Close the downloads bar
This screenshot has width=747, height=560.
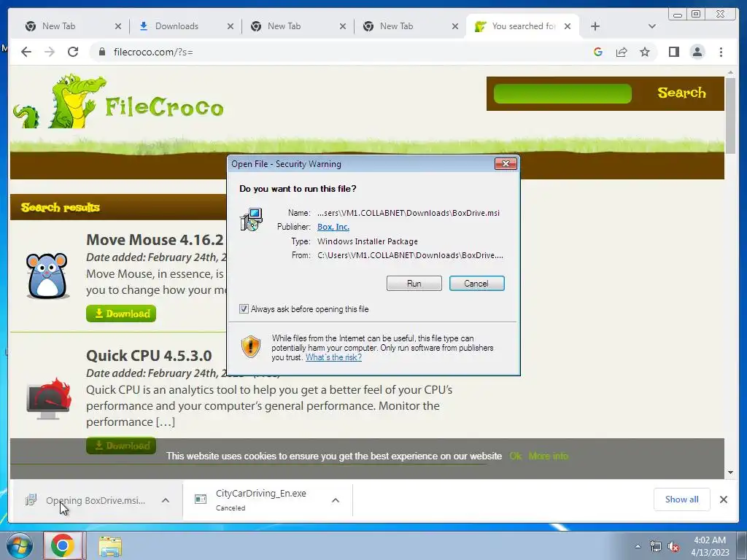click(x=723, y=499)
